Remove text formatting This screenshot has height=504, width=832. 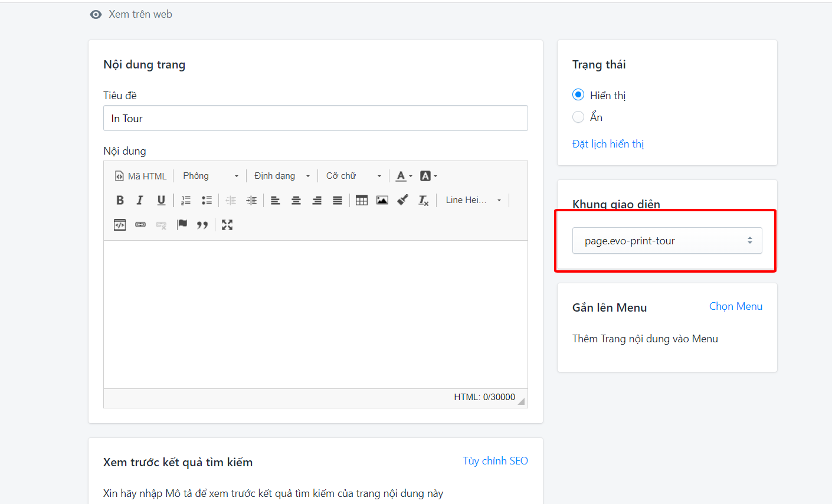(424, 200)
